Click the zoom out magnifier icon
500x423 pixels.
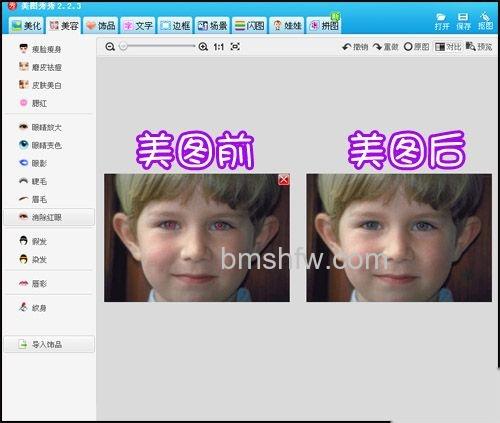110,47
